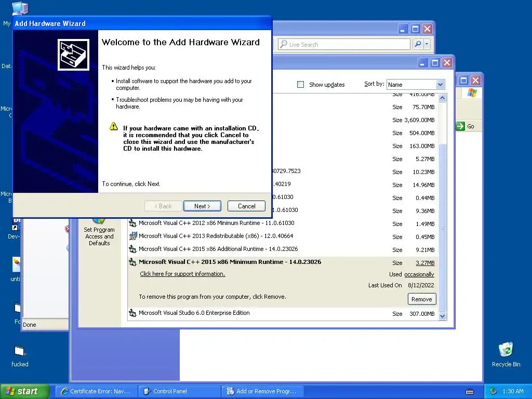Click icon of Visual C++ 2015 Additional Runtime
532x399 pixels.
(132, 249)
